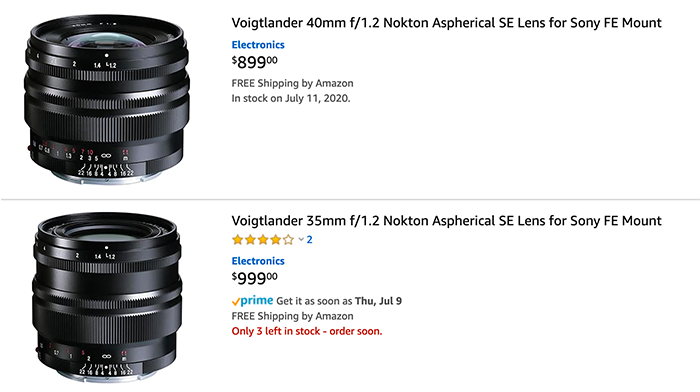Select the $899.00 price of the 40mm lens
The width and height of the screenshot is (700, 392).
254,62
